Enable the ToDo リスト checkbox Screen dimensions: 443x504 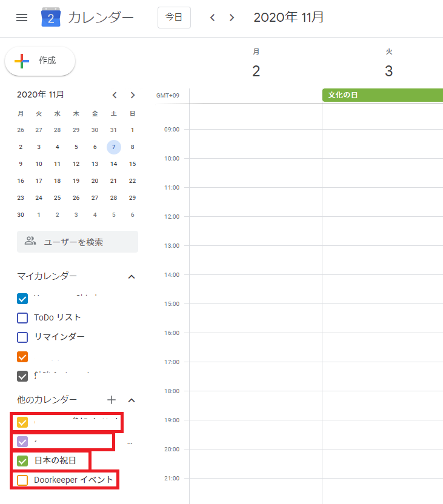coord(23,318)
